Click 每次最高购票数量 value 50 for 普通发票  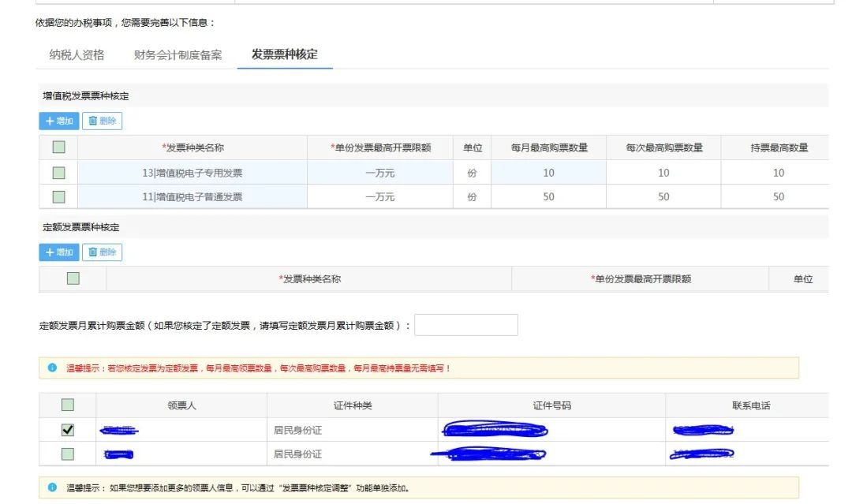click(x=663, y=196)
